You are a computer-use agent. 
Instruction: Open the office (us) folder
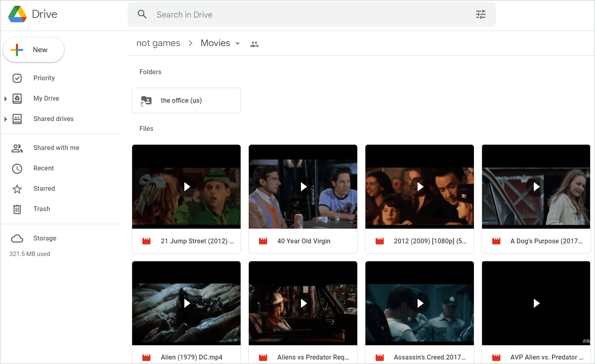tap(186, 101)
